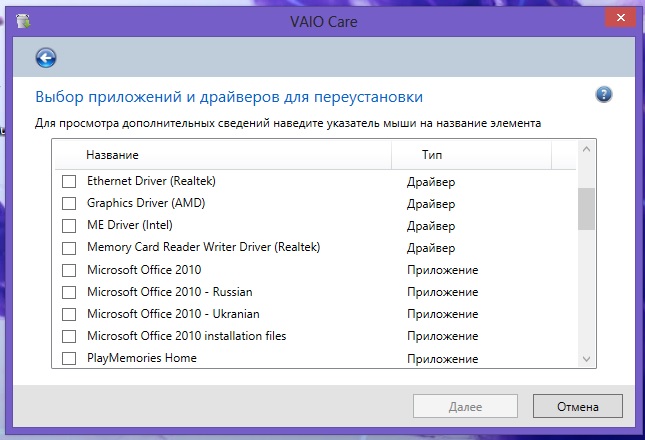The height and width of the screenshot is (440, 645).
Task: Select the Memory Card Reader Writer Driver checkbox
Action: click(x=69, y=248)
